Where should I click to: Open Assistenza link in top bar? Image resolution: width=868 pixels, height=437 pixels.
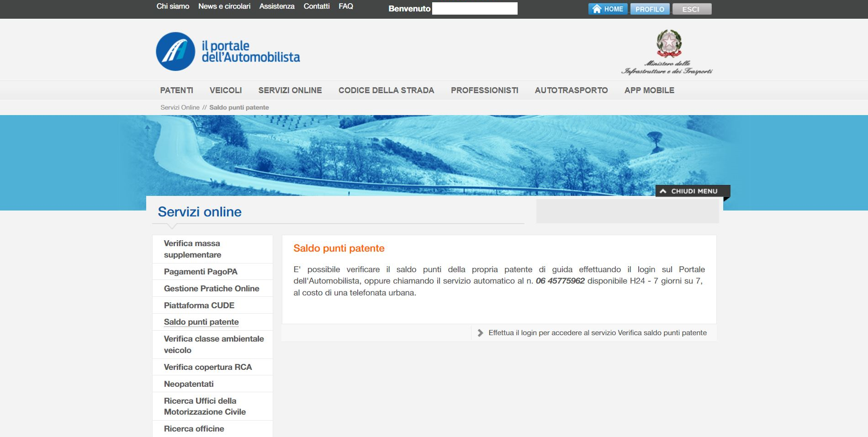pos(277,6)
